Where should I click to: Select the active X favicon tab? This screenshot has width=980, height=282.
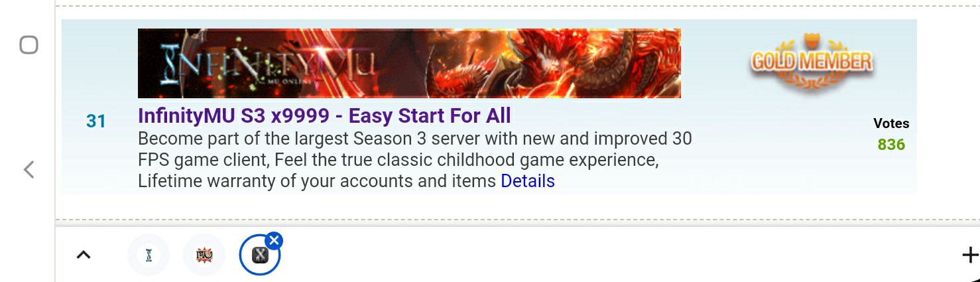pyautogui.click(x=260, y=255)
